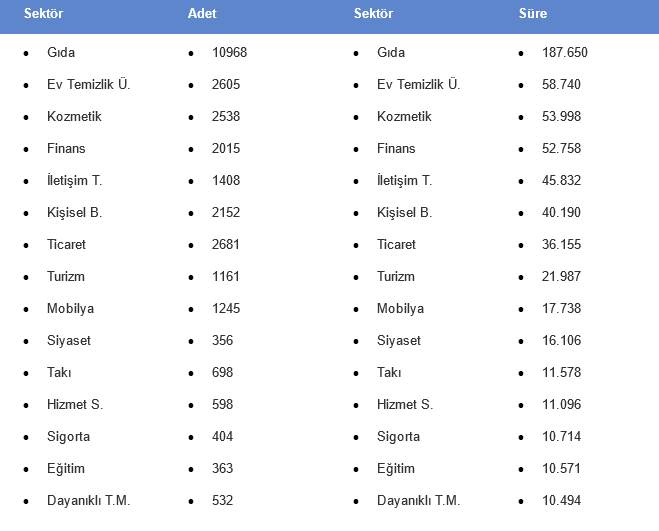Click the İletişim T. duration 45.832
The image size is (659, 531).
pos(561,180)
